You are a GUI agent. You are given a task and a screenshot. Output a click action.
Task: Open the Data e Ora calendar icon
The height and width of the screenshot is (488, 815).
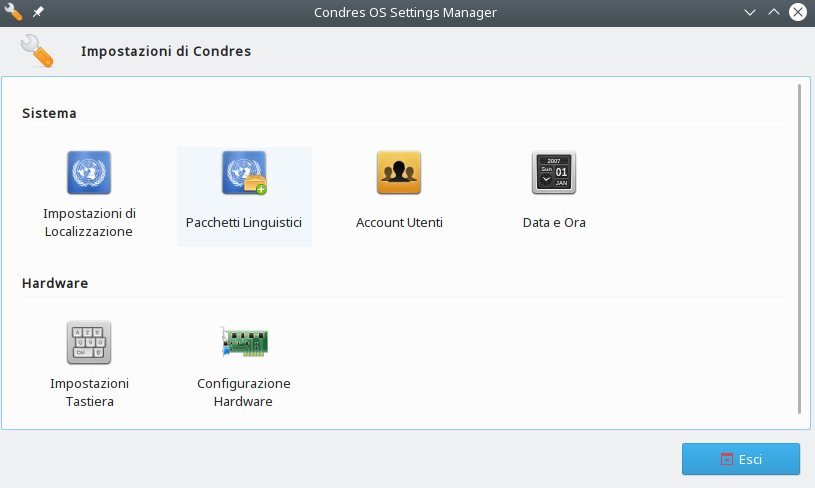click(x=554, y=172)
